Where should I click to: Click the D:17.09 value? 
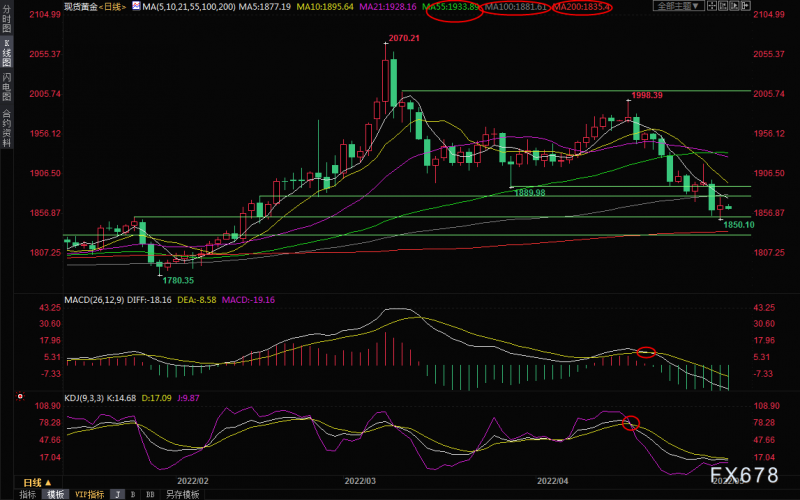[157, 397]
